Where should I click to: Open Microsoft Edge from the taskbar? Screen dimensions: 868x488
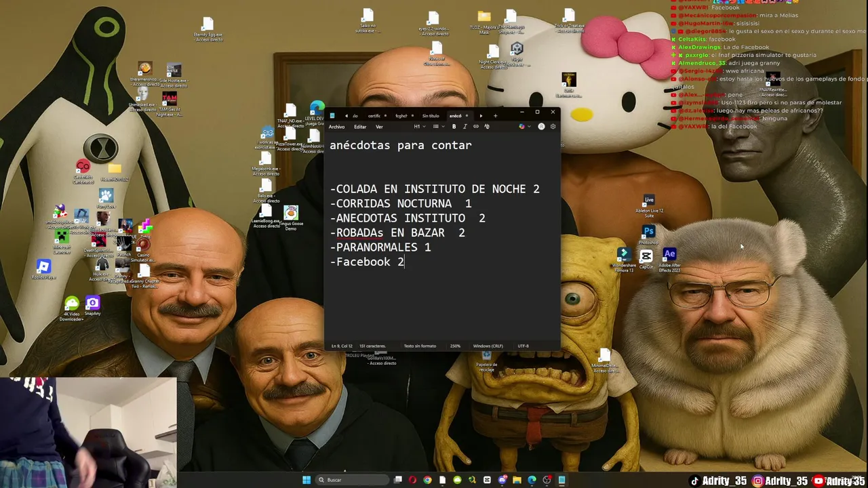532,480
